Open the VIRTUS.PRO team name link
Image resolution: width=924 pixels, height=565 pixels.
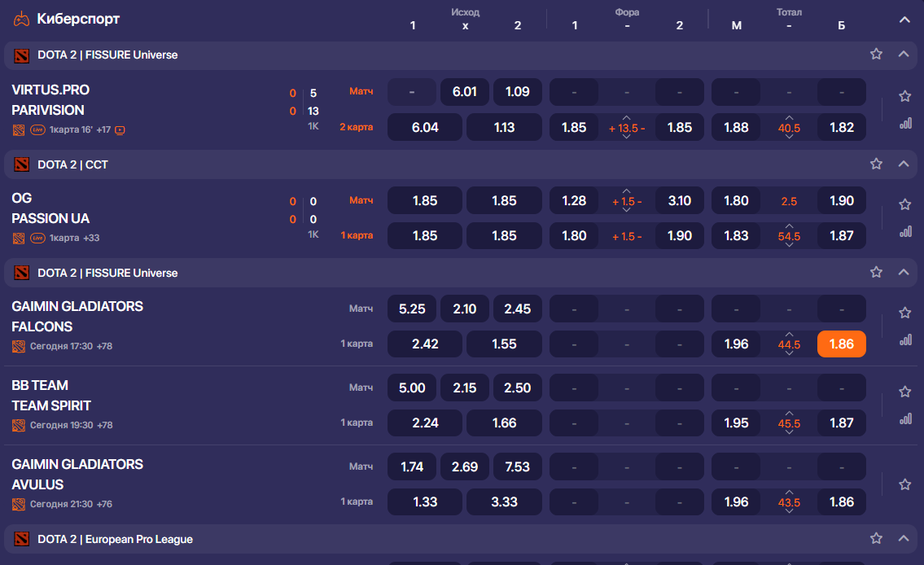(50, 90)
